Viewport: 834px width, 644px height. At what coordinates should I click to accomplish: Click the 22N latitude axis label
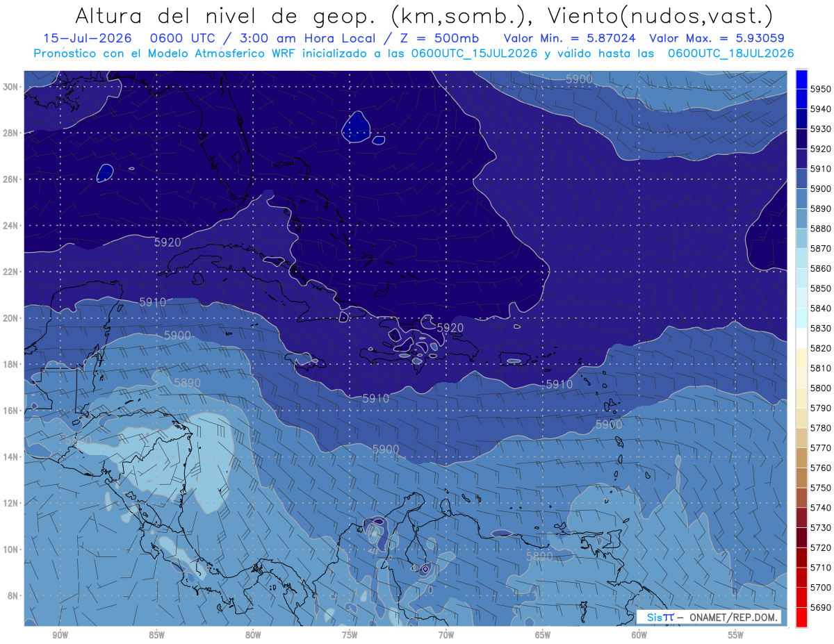(x=11, y=272)
